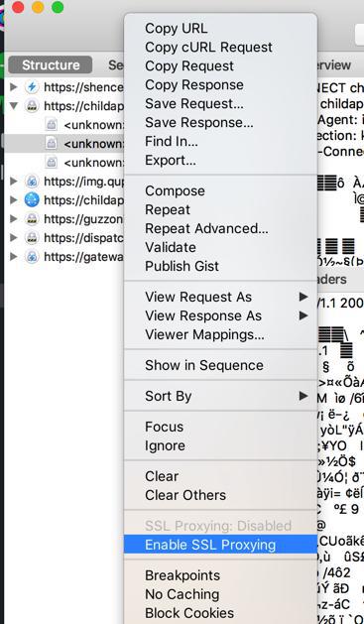Switch to the Structure tab

click(x=51, y=64)
